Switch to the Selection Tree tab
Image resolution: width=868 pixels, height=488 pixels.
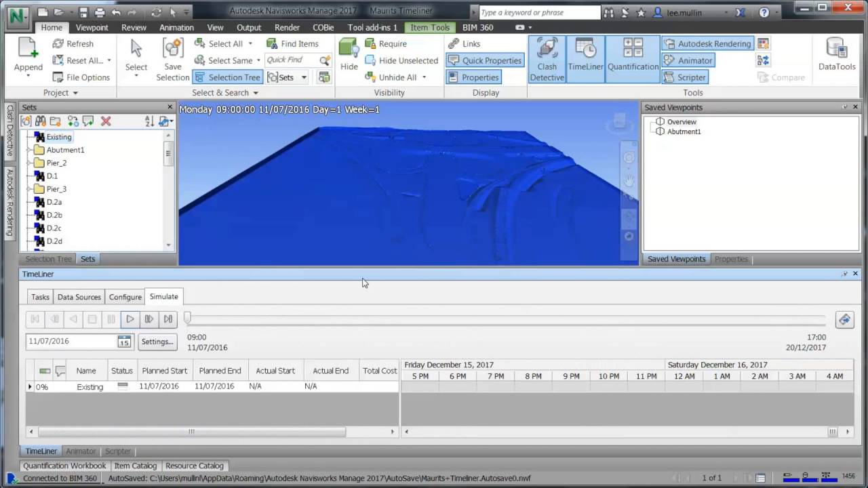[48, 259]
